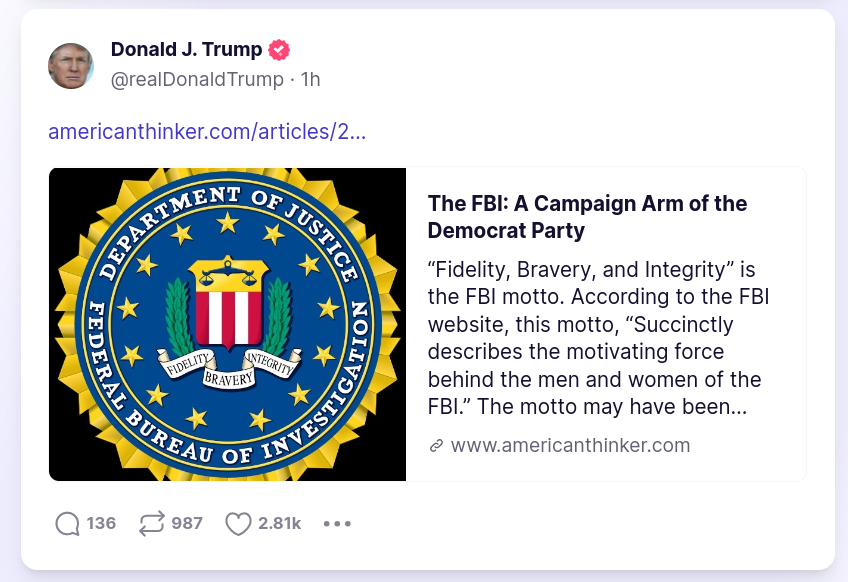Repost using the arrows icon

click(152, 523)
